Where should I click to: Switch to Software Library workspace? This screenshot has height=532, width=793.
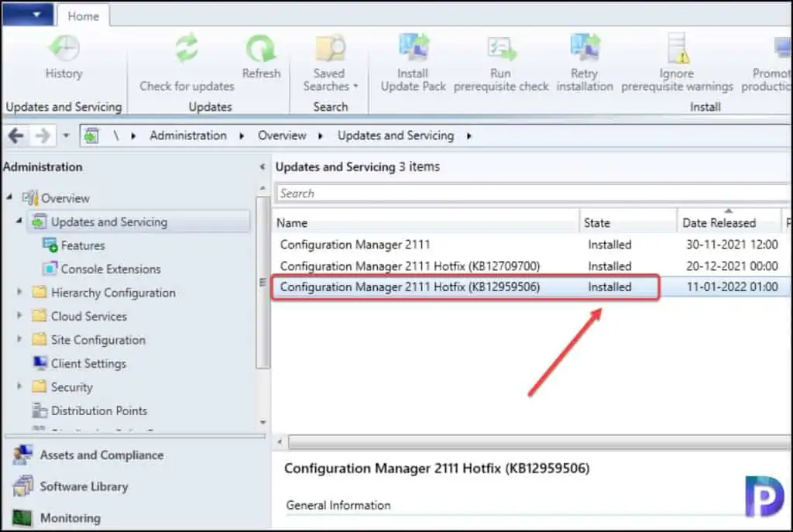(x=84, y=486)
